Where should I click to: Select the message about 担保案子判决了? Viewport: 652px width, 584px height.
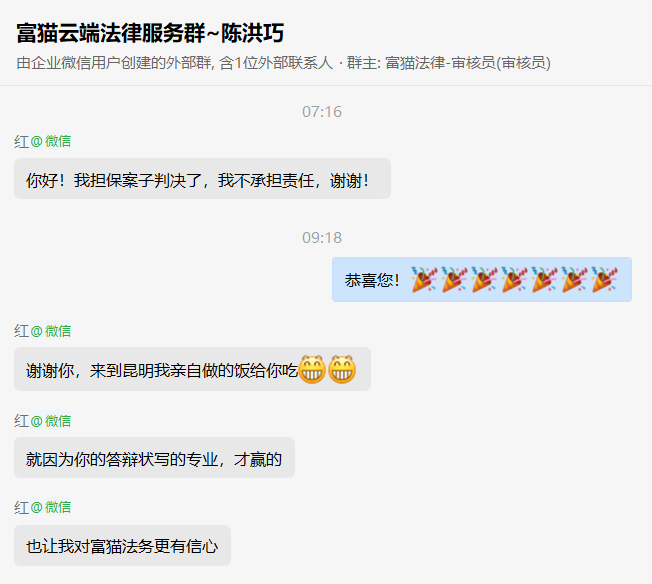[x=202, y=178]
